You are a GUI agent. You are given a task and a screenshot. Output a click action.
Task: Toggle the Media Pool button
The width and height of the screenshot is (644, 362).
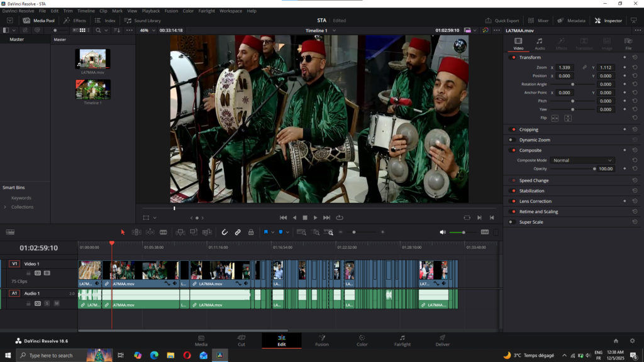point(39,21)
